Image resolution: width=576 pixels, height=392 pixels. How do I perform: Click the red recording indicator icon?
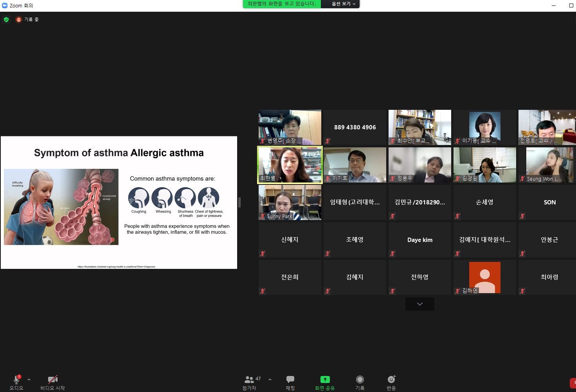pos(18,20)
